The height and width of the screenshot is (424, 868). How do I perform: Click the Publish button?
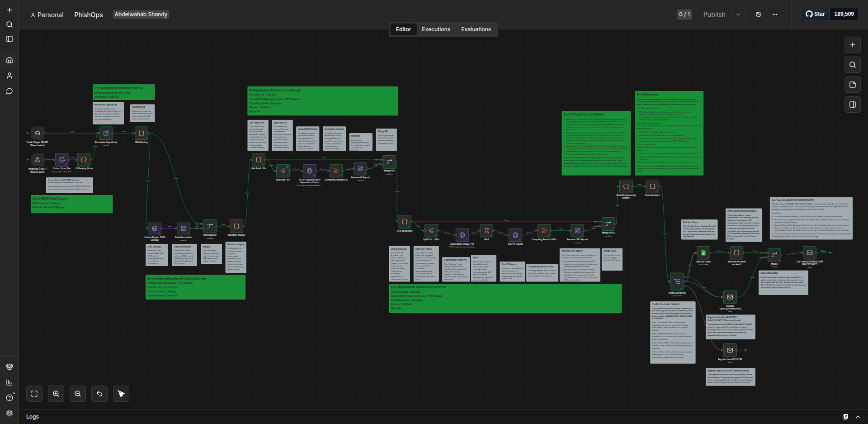714,14
